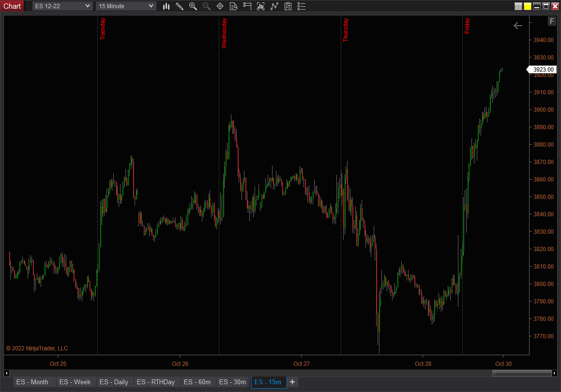
Task: Activate the Crosshair cursor icon
Action: click(220, 6)
